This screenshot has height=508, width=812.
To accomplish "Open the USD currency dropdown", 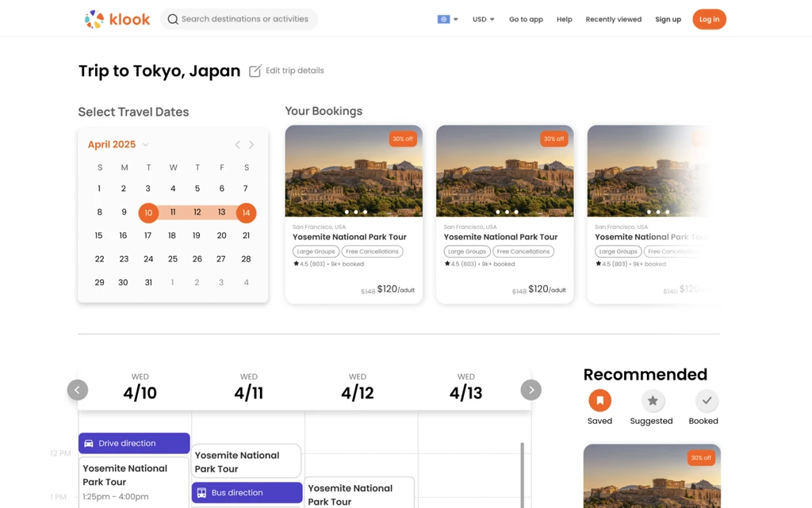I will (x=483, y=19).
